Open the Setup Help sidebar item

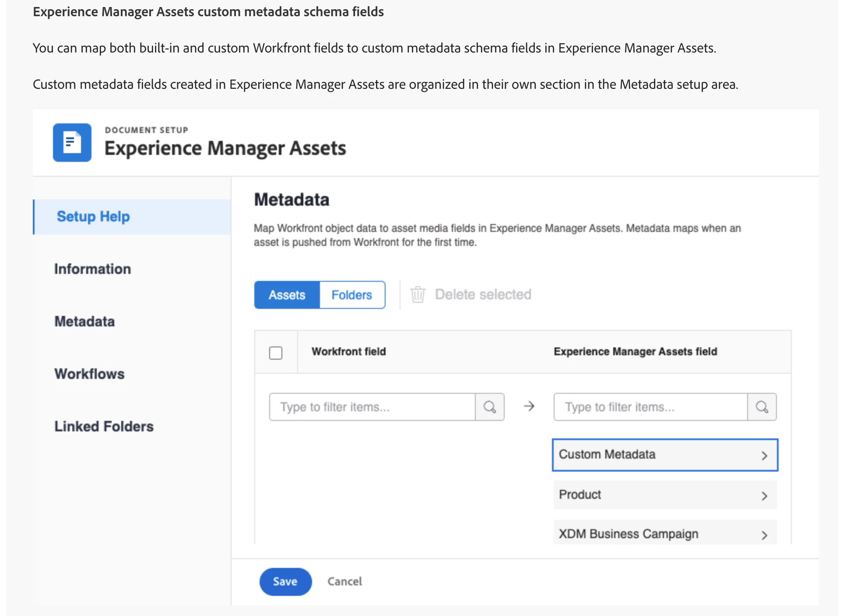[93, 217]
